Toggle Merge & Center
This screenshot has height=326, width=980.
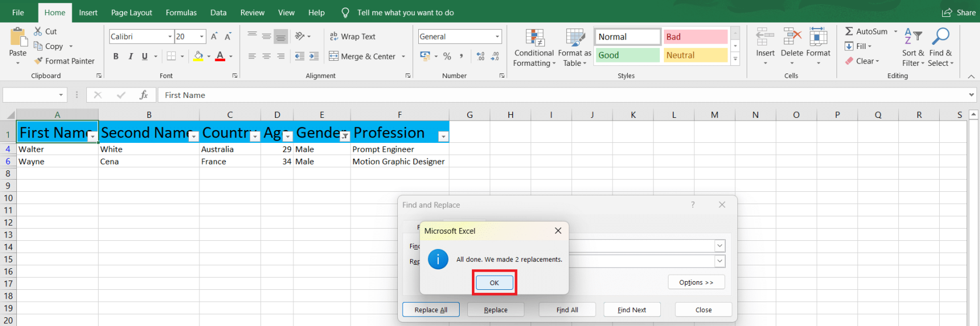362,56
